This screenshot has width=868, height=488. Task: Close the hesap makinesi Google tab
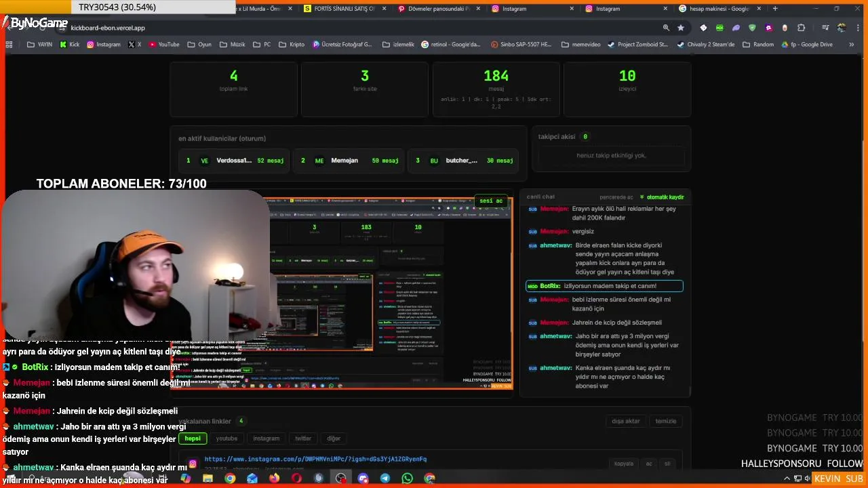[759, 9]
